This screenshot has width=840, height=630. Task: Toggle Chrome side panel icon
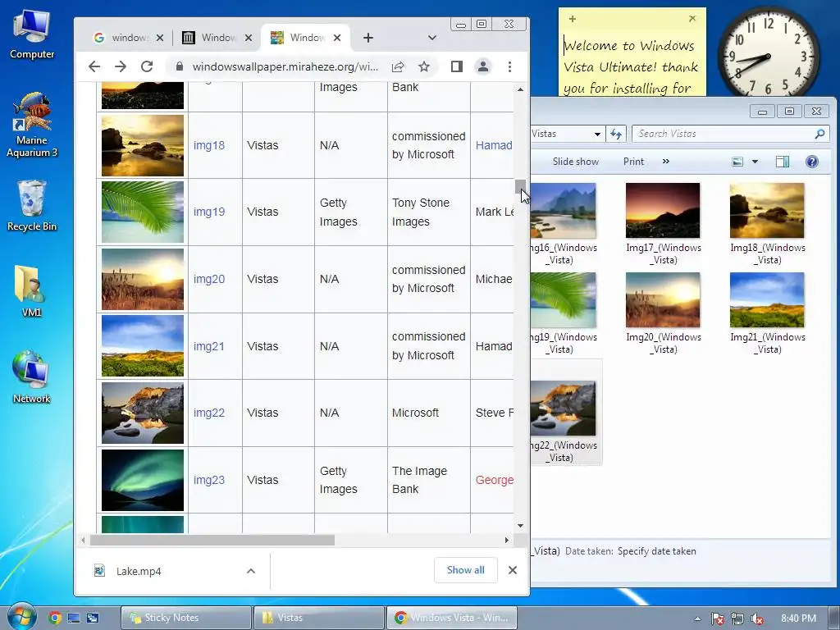click(x=456, y=66)
